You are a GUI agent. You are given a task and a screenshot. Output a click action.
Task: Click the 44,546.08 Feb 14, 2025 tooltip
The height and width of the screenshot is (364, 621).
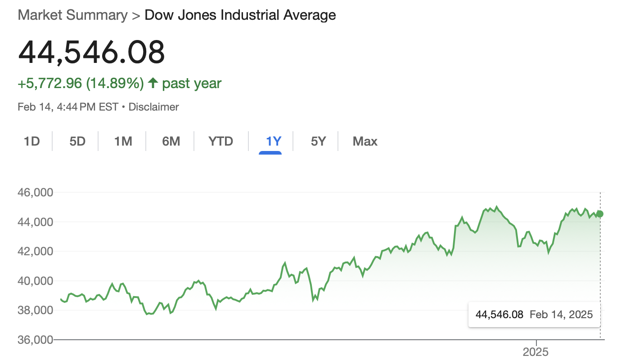[x=534, y=315]
